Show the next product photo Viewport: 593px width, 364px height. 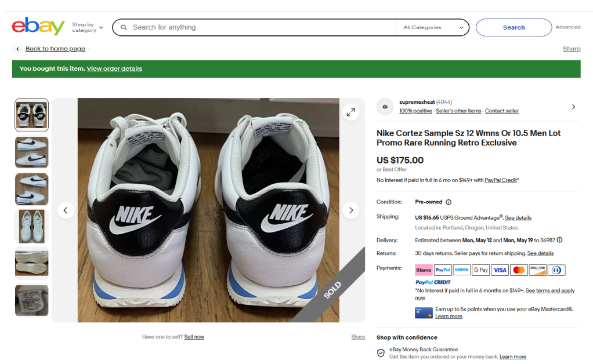click(x=351, y=210)
